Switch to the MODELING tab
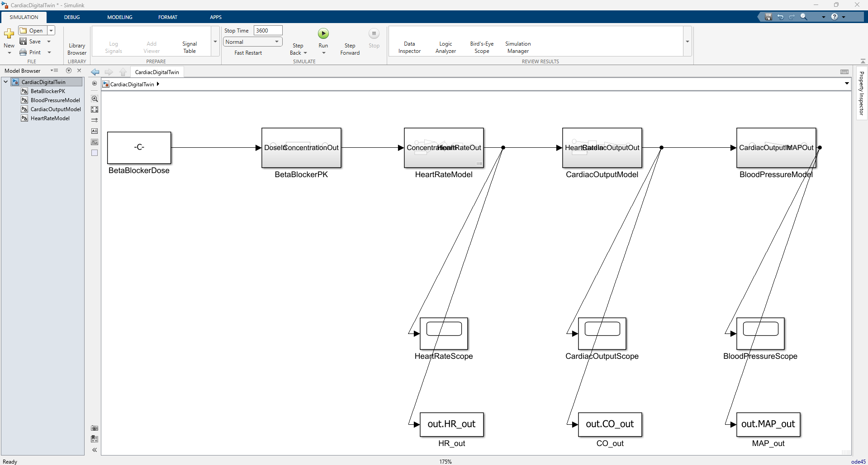This screenshot has height=465, width=868. pos(120,17)
